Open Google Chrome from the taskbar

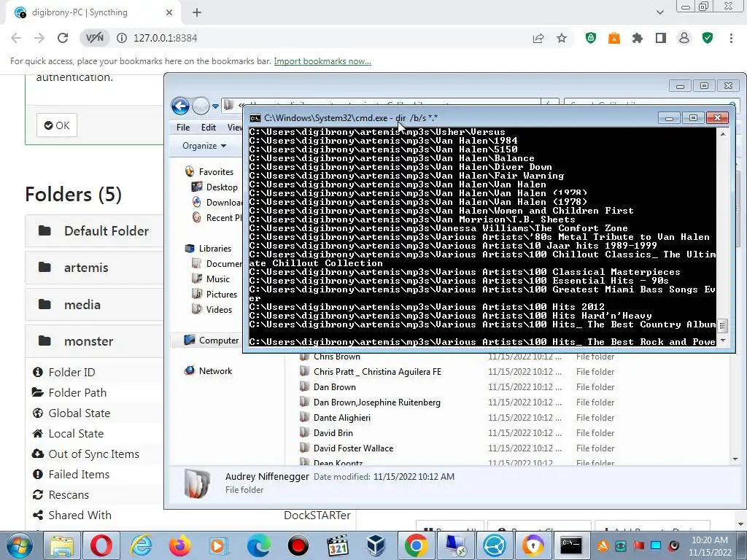[x=416, y=545]
